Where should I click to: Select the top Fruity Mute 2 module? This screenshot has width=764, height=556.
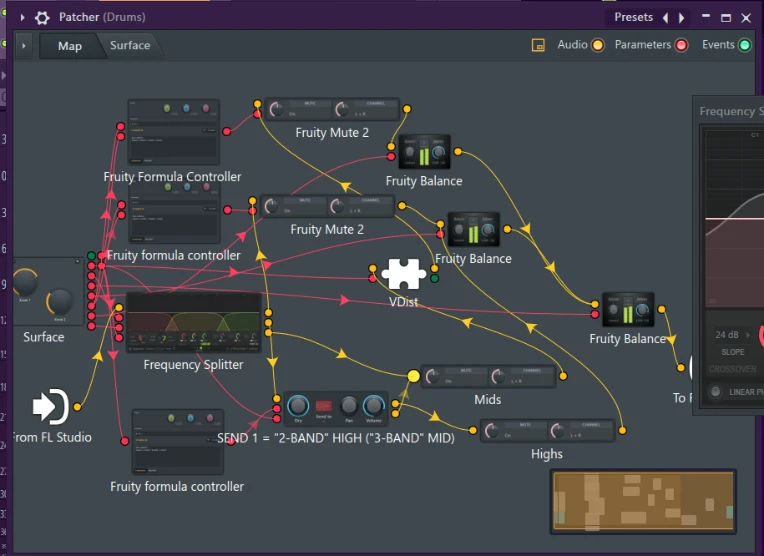332,110
